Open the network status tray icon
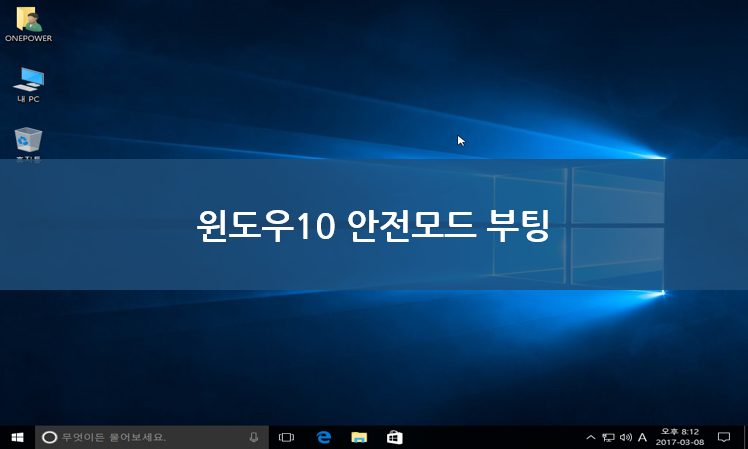 (x=608, y=437)
